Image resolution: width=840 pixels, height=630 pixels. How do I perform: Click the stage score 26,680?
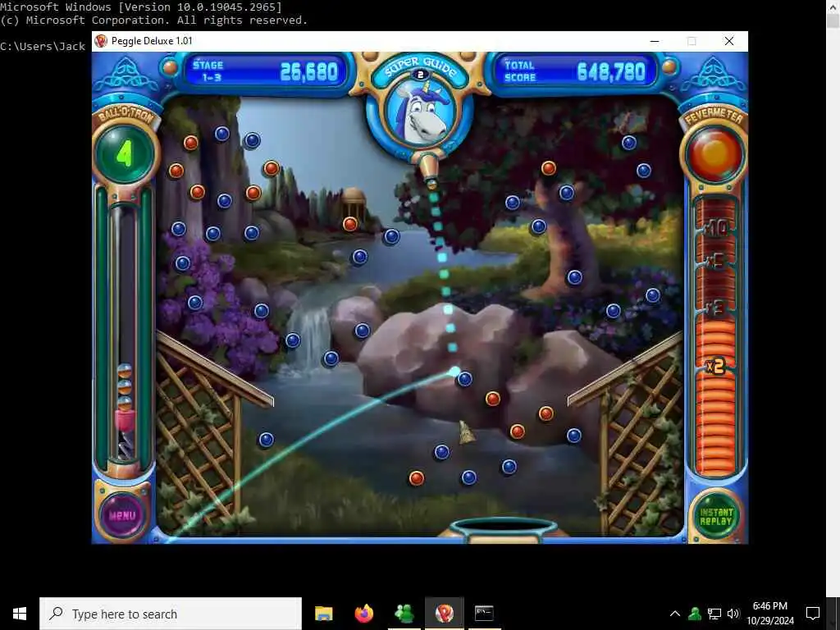(309, 72)
